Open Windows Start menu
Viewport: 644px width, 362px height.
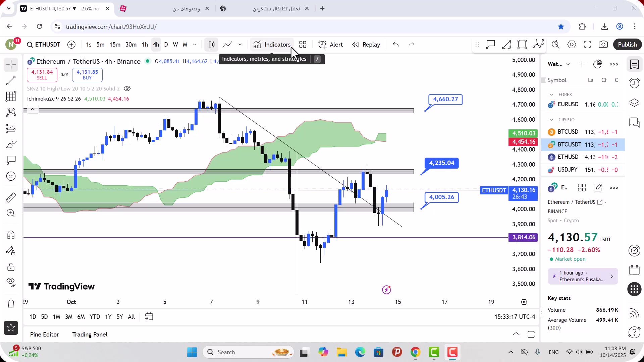click(192, 352)
